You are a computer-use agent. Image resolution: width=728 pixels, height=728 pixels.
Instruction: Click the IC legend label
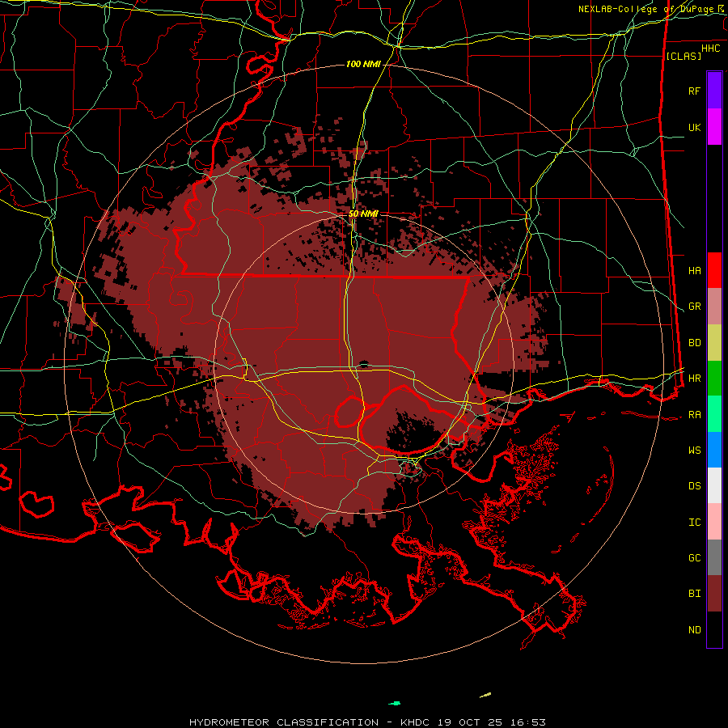(x=695, y=523)
